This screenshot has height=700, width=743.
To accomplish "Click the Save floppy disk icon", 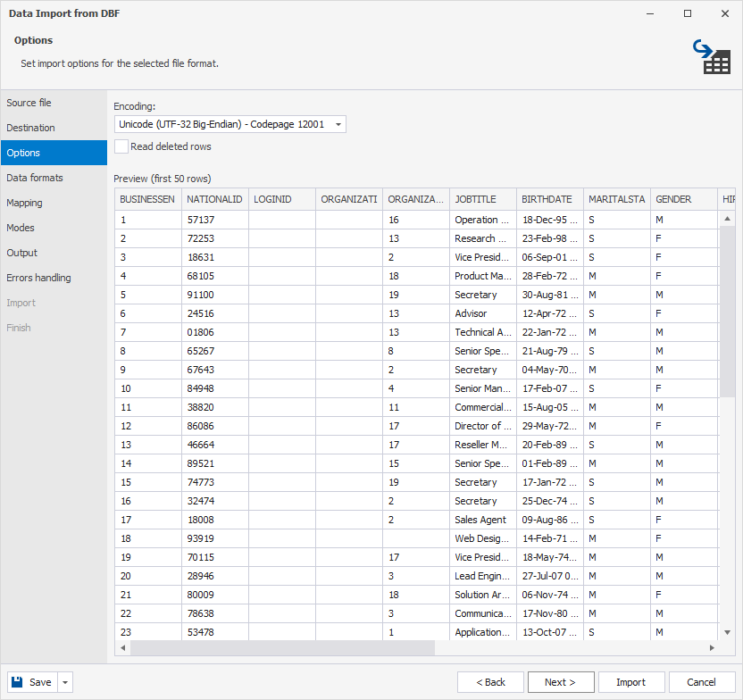I will click(17, 682).
